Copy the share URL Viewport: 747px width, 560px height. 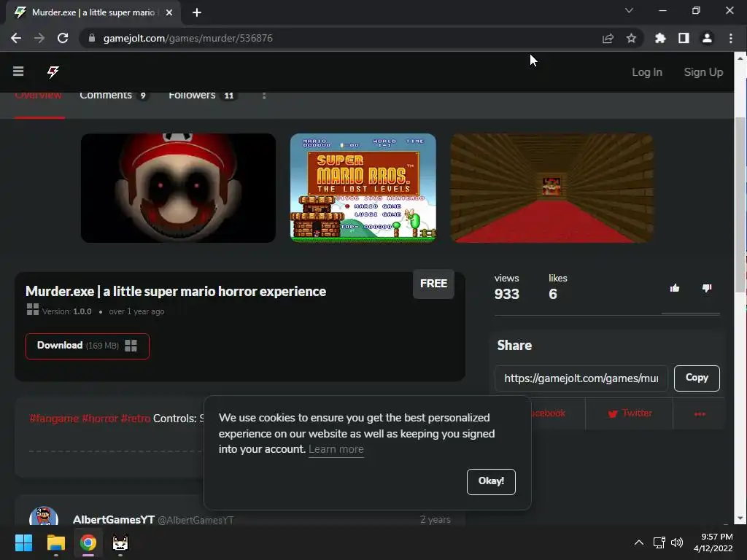[697, 378]
